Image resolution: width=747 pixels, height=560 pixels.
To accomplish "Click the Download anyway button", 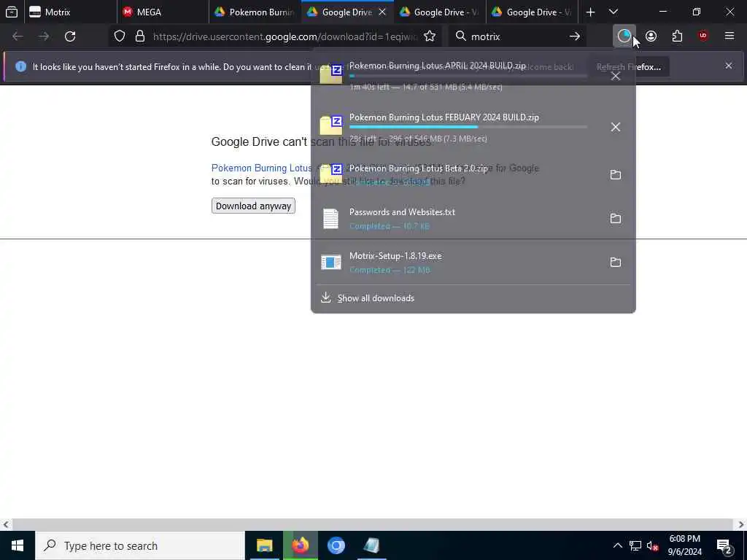I will (x=253, y=206).
